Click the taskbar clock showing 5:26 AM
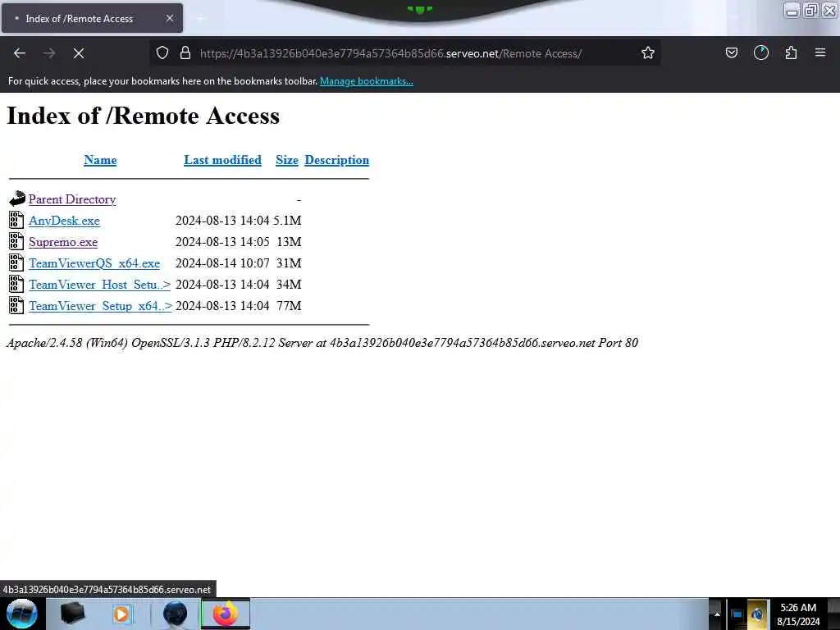840x630 pixels. [x=798, y=614]
